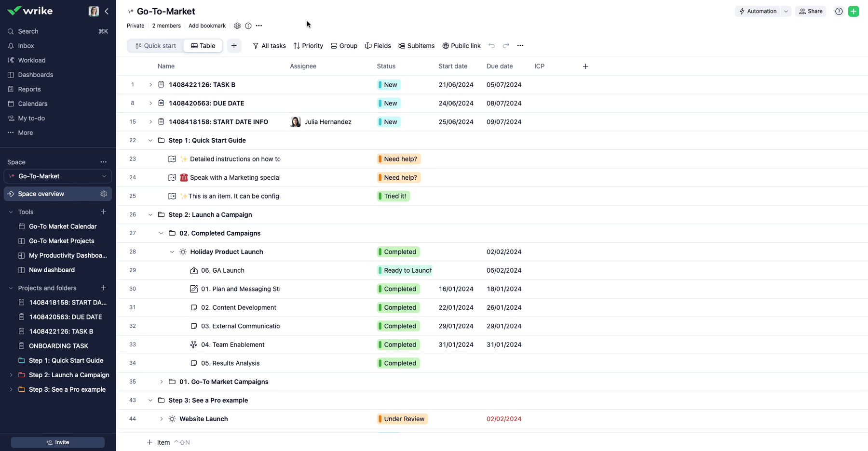868x451 pixels.
Task: Click the redo arrow in toolbar
Action: tap(506, 46)
